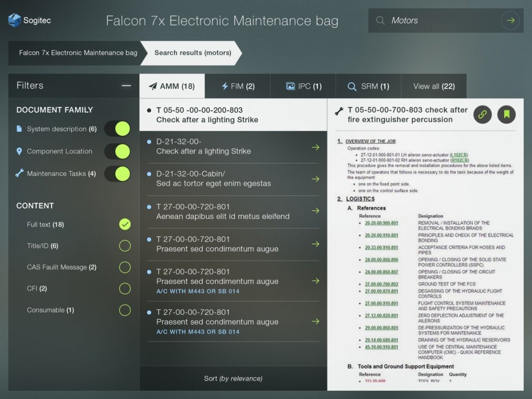Collapse the Filters panel with minus
The image size is (532, 399).
tap(126, 86)
